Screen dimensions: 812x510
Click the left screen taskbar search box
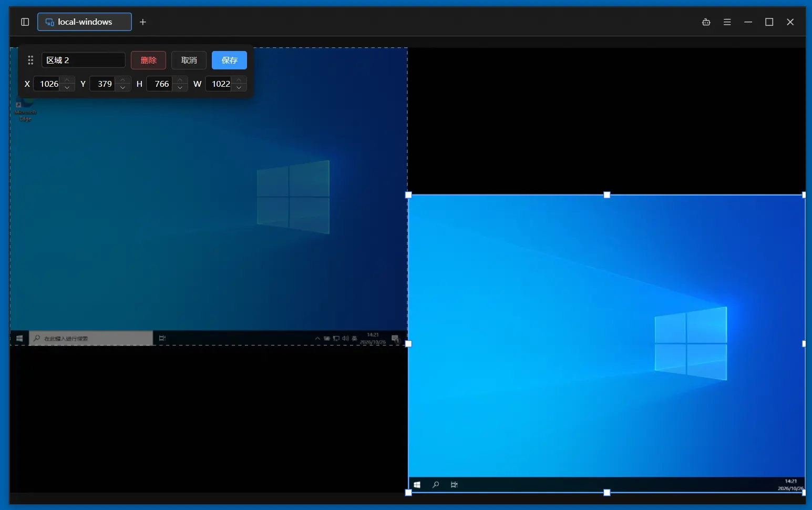pos(91,339)
